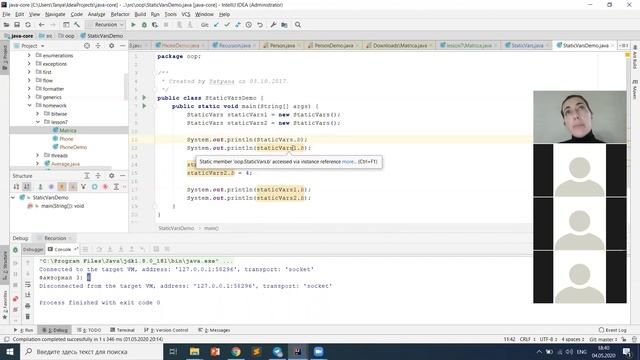Image resolution: width=640 pixels, height=360 pixels.
Task: Run with coverage icon in toolbar
Action: (155, 25)
